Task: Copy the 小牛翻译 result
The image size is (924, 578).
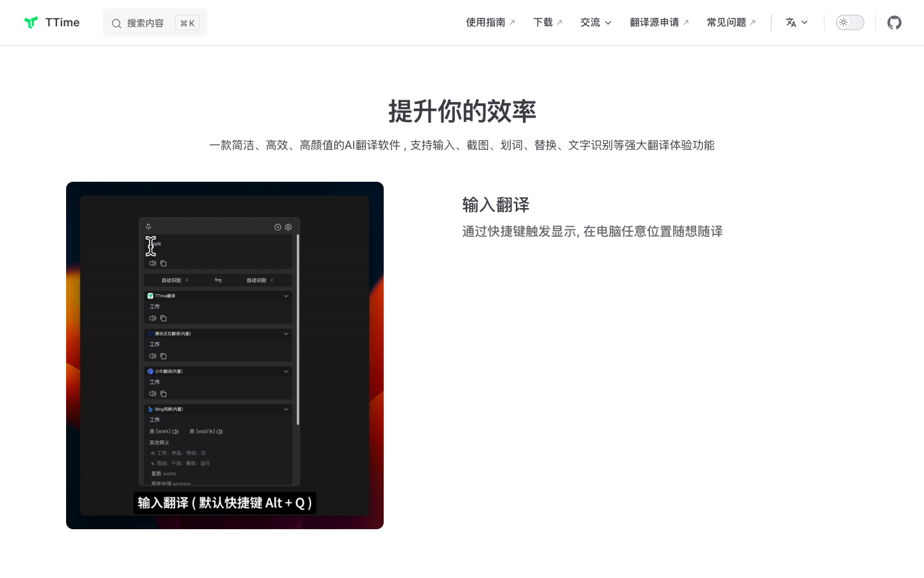Action: (163, 394)
